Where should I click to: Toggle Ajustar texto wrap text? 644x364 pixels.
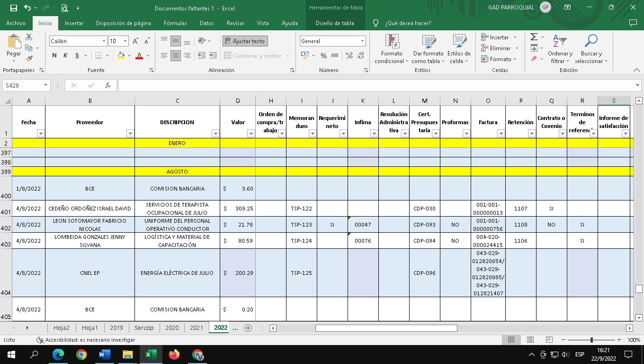245,41
